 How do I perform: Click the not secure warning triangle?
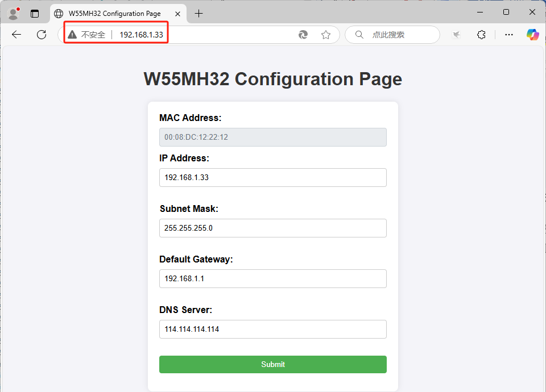72,35
